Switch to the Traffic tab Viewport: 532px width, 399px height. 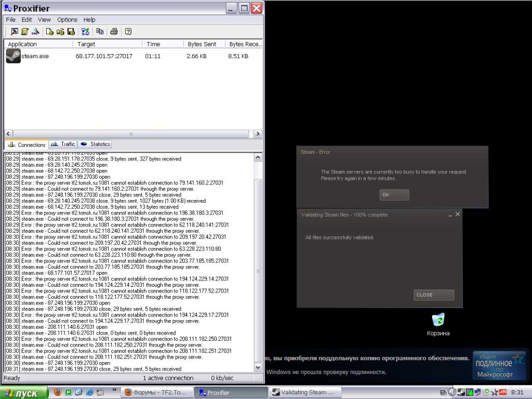coord(63,144)
